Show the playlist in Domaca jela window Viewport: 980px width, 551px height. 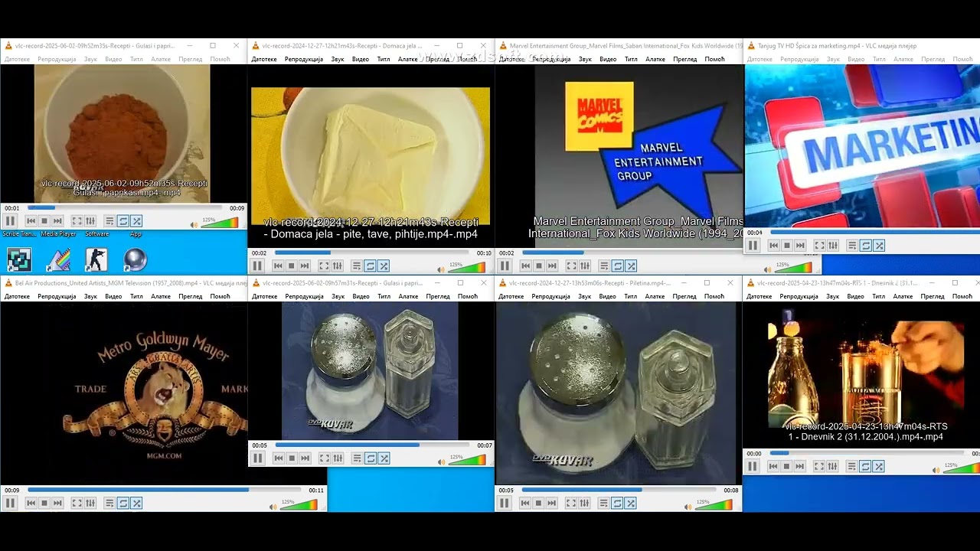point(357,266)
